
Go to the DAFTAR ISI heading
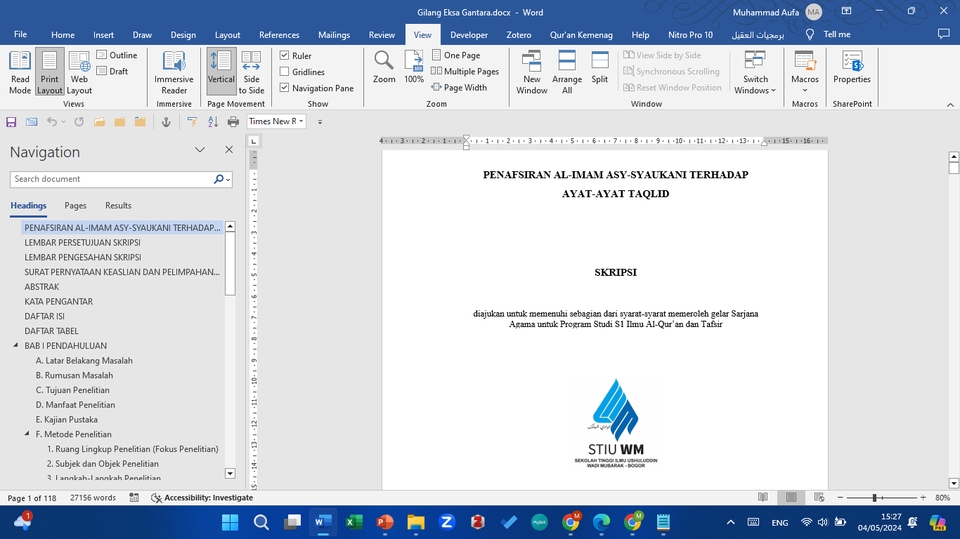(44, 316)
